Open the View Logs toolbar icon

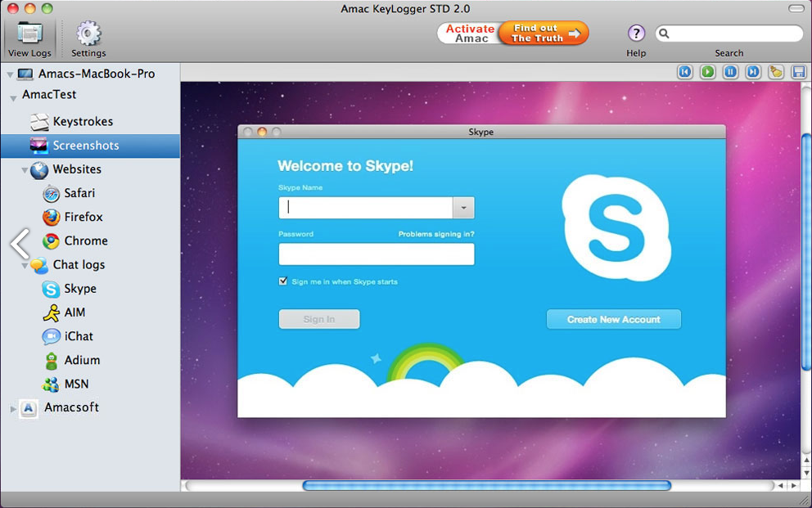29,34
